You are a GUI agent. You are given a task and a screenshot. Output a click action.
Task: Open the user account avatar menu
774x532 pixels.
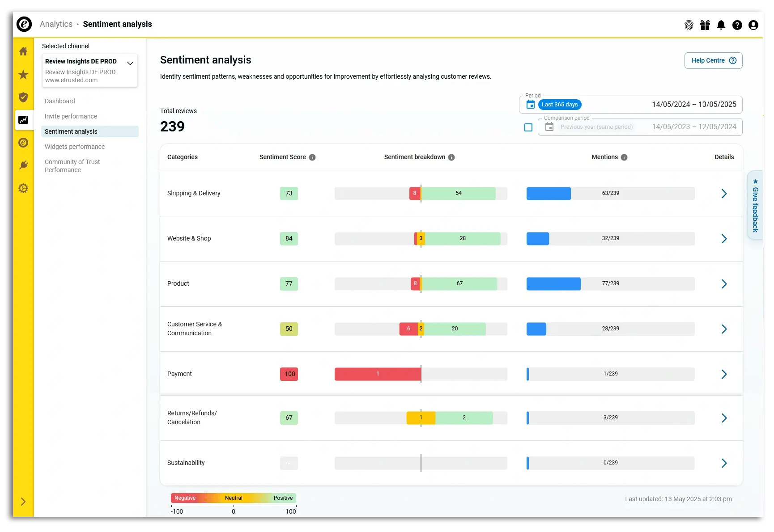point(753,25)
